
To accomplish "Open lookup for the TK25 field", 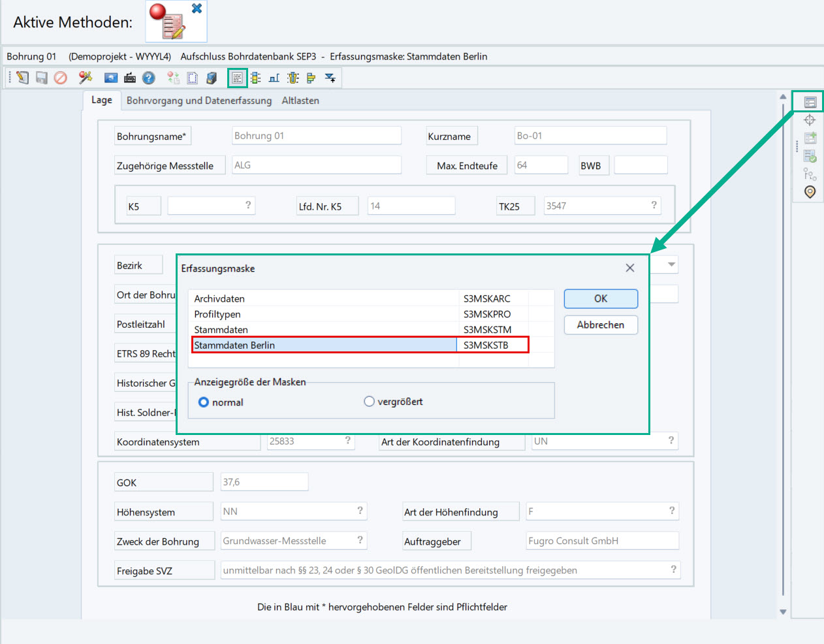I will click(654, 205).
